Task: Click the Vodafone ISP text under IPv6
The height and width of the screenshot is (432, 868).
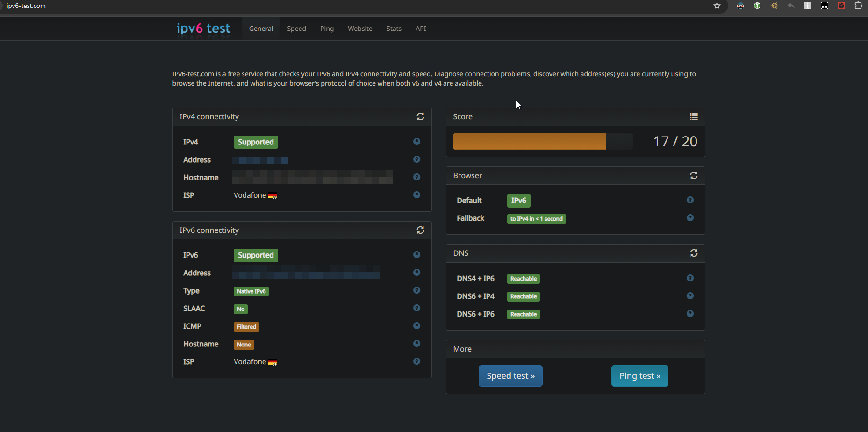Action: coord(250,362)
